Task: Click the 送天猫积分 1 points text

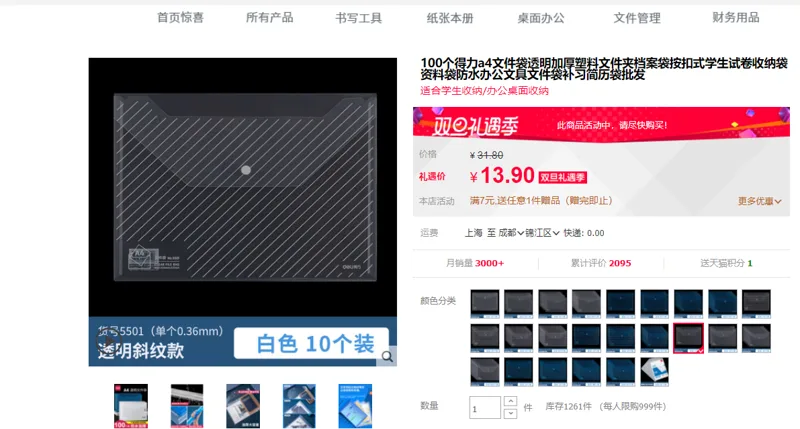Action: [726, 263]
